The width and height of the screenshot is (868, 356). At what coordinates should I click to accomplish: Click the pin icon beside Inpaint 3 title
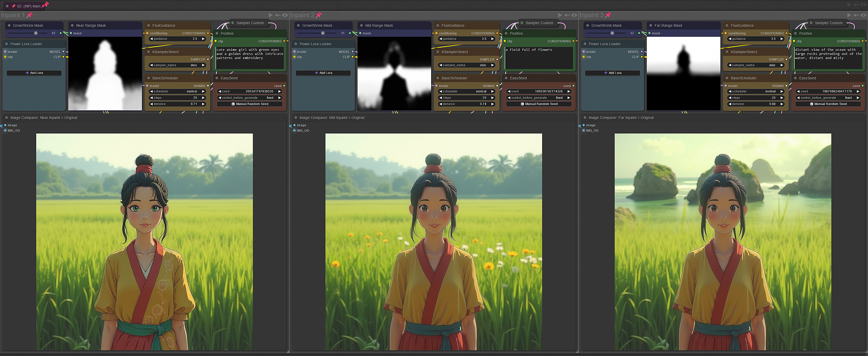[608, 15]
